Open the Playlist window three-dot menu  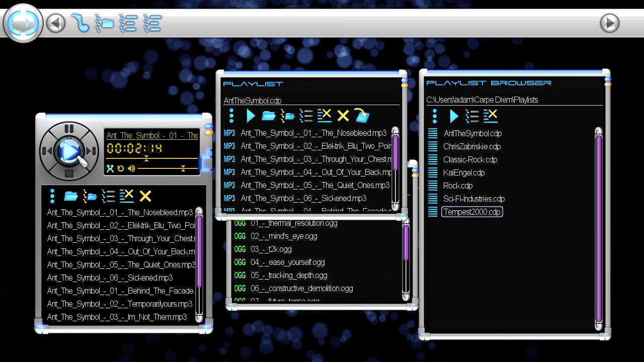pos(231,116)
